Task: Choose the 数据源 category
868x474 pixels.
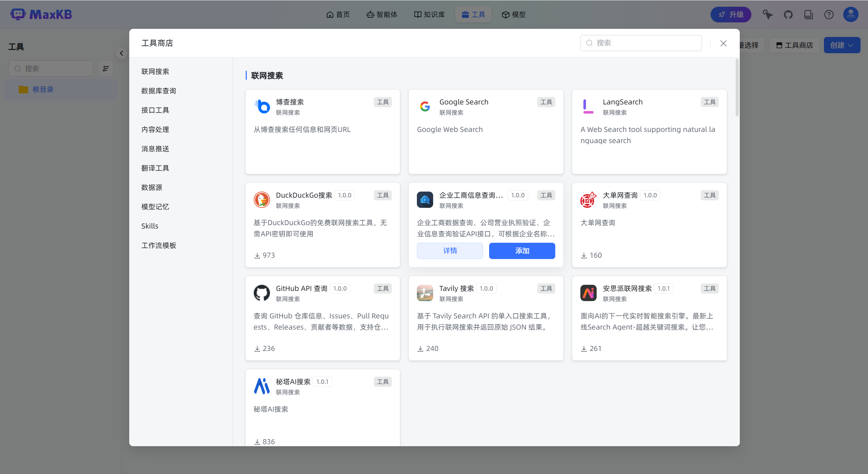Action: click(x=152, y=187)
